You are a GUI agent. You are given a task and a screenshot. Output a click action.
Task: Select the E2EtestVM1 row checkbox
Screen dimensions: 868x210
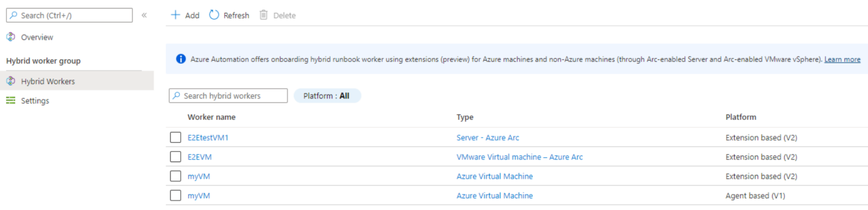pos(175,137)
